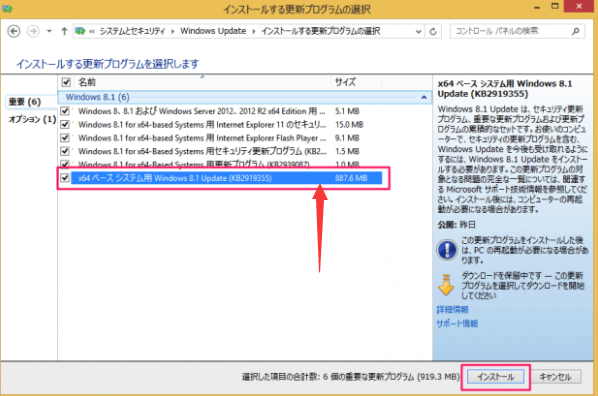Click the Windows Update icon in the address bar
The height and width of the screenshot is (396, 598).
pos(80,31)
